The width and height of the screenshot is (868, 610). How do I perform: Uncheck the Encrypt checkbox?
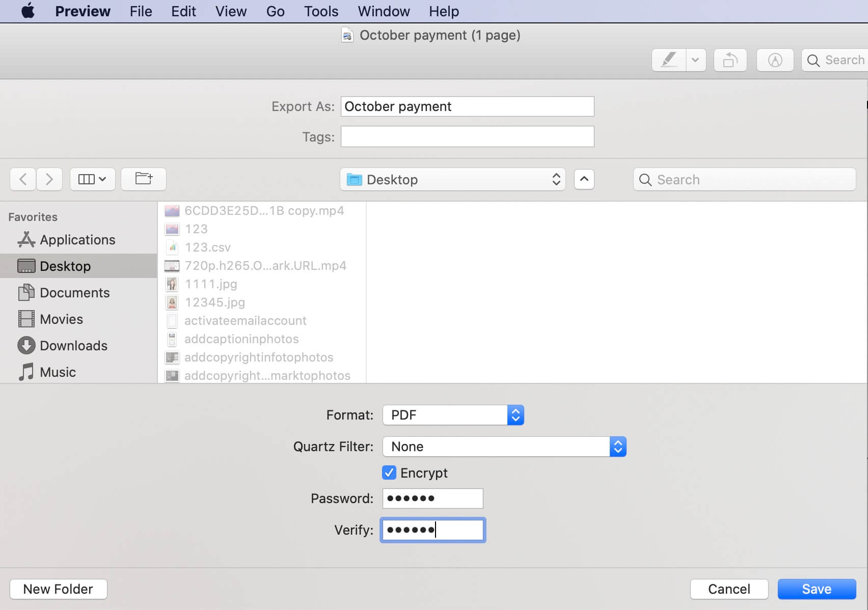pyautogui.click(x=389, y=473)
